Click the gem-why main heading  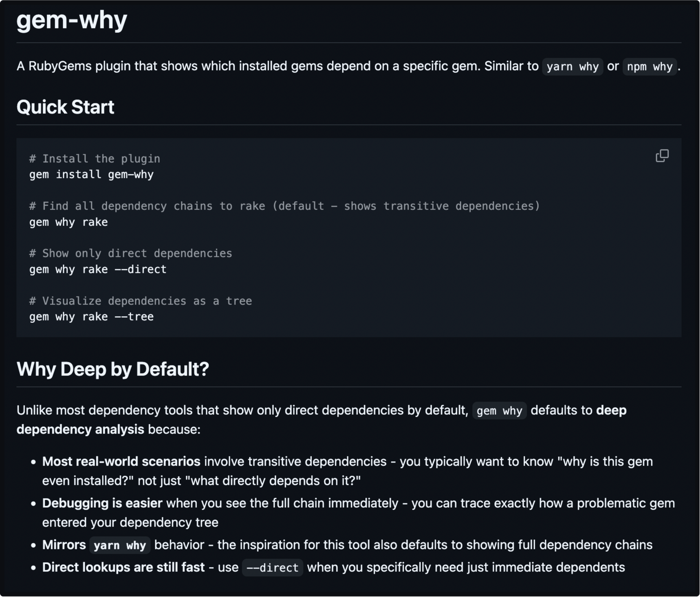click(72, 20)
